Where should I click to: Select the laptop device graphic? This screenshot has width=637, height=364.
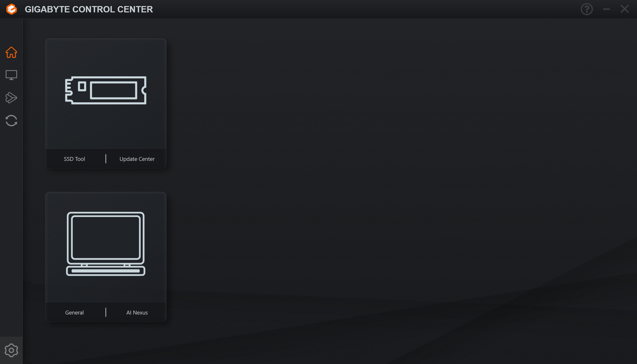click(x=106, y=244)
